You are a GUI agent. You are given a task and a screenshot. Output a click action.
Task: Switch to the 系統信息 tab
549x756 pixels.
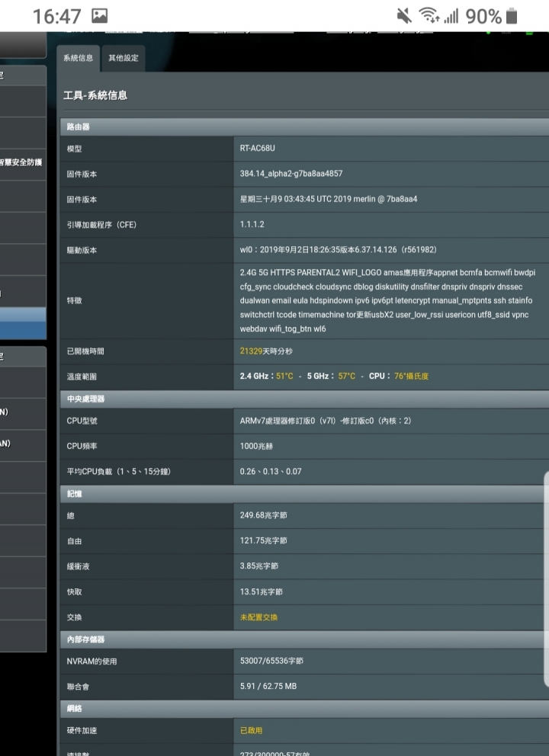78,59
